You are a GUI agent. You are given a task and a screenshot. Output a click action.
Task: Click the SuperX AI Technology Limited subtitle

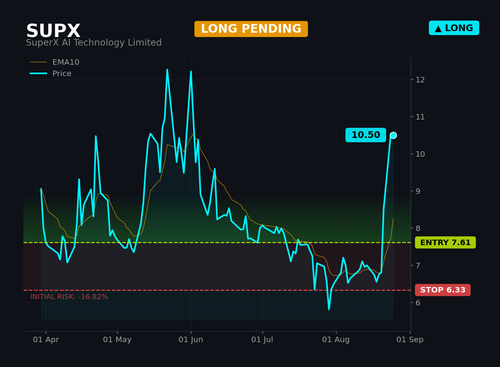[94, 43]
